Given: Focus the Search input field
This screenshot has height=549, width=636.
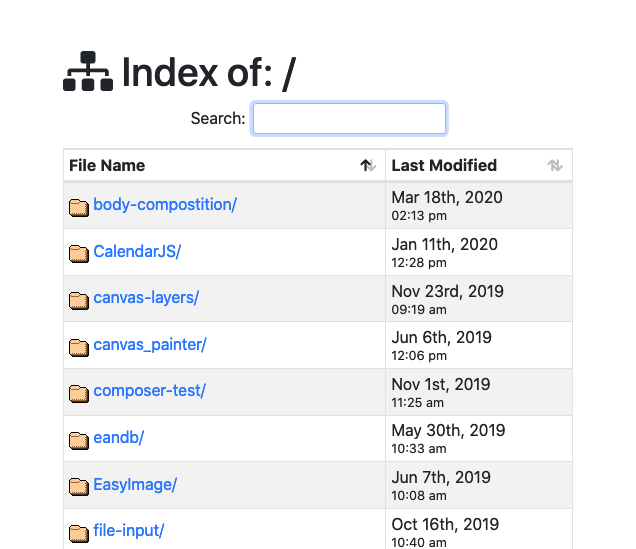Looking at the screenshot, I should point(349,118).
